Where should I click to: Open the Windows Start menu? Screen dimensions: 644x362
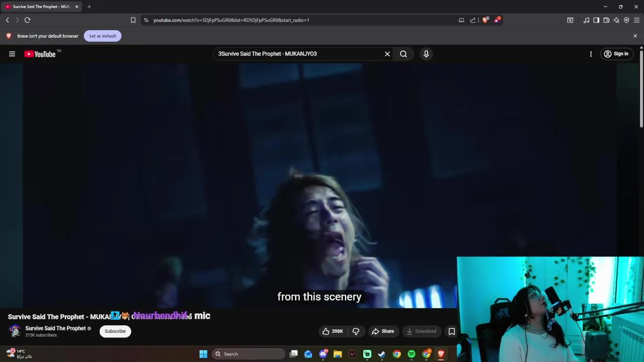click(203, 354)
